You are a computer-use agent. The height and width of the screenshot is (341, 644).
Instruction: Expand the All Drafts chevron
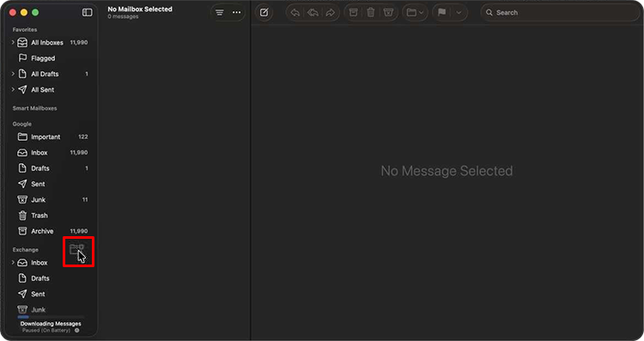click(13, 74)
